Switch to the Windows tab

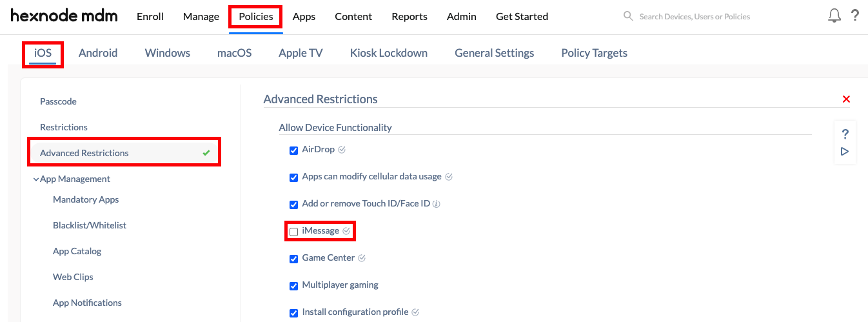tap(168, 53)
